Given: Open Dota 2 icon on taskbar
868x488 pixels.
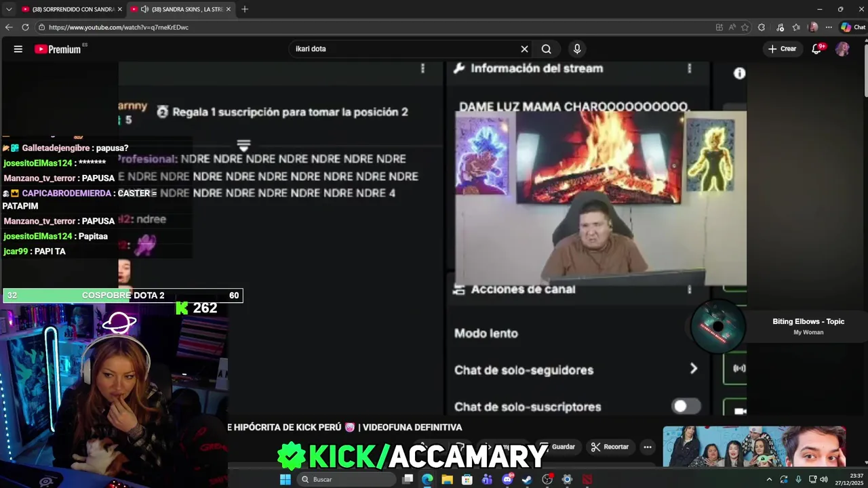Looking at the screenshot, I should (x=587, y=479).
